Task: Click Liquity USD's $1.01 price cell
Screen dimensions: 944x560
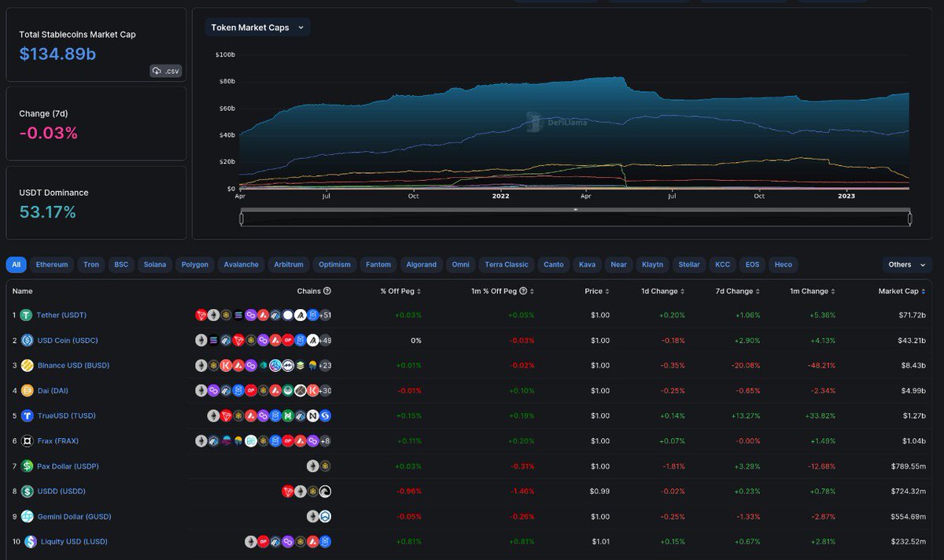Action: click(x=601, y=542)
